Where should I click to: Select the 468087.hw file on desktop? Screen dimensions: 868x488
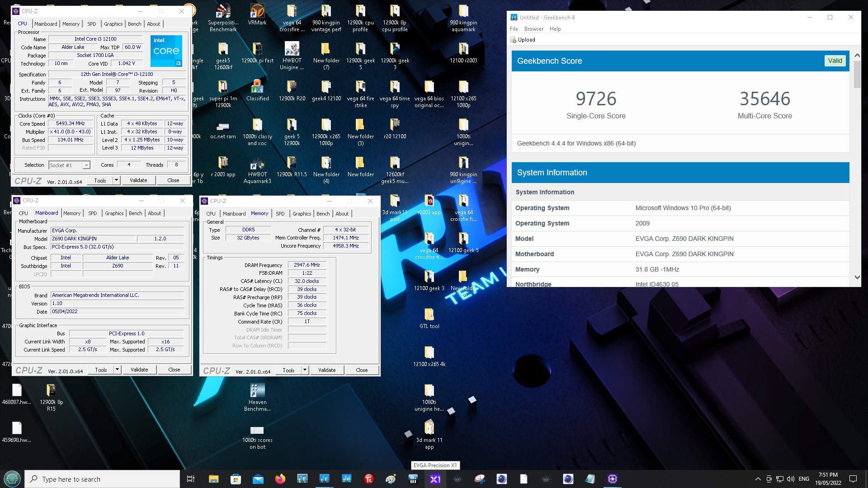coord(17,394)
